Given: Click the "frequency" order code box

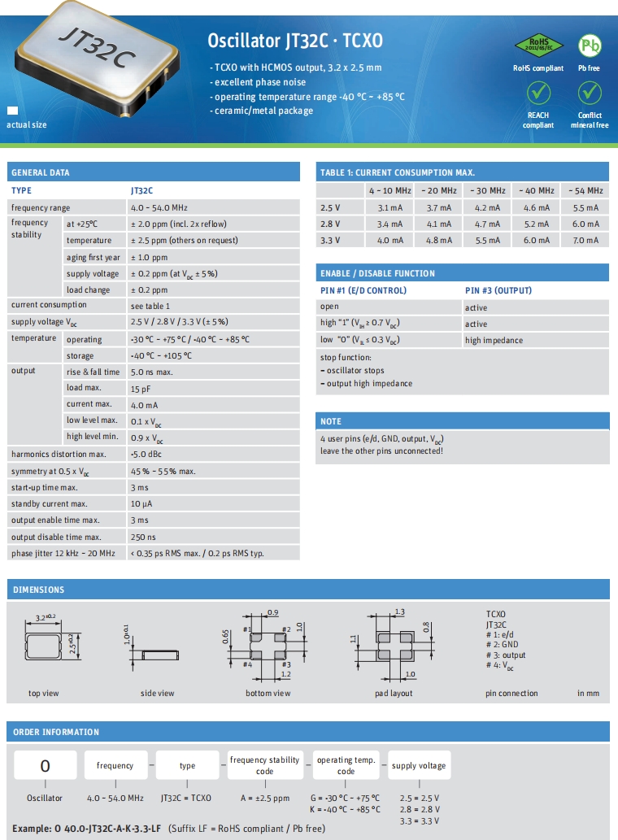Looking at the screenshot, I should [x=115, y=765].
